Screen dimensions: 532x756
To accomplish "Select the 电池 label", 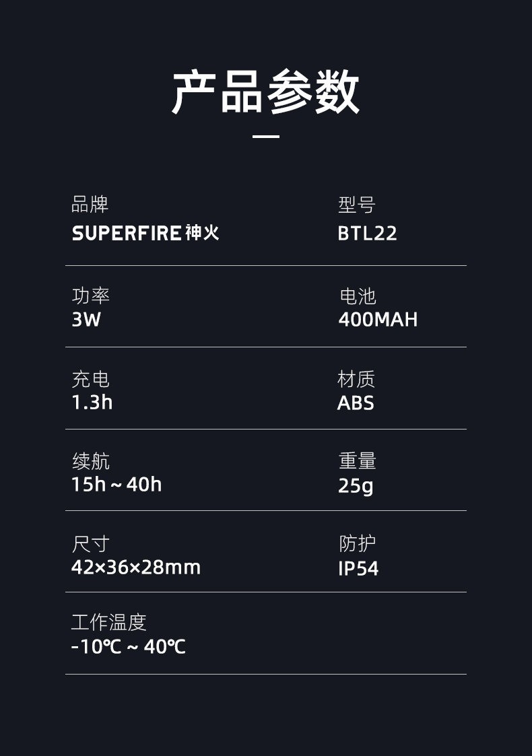I will (358, 296).
